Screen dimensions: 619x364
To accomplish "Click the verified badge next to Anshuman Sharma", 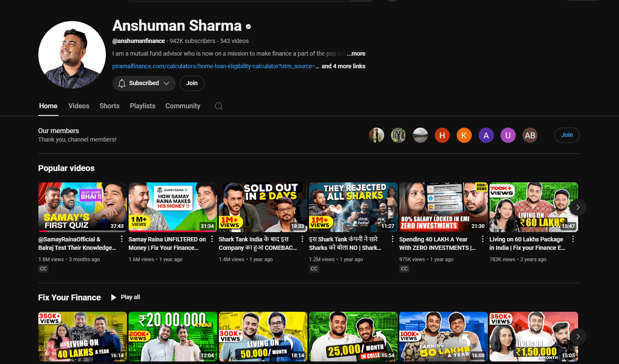I will (x=248, y=27).
